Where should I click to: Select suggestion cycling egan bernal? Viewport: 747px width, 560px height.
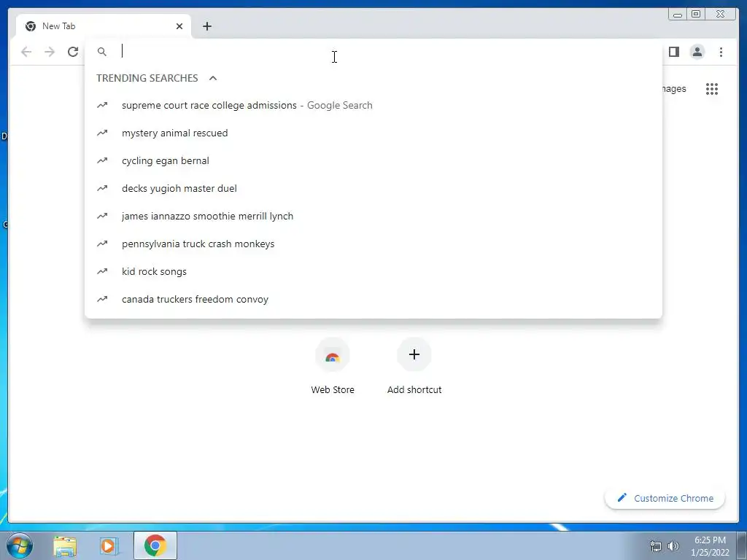pos(373,160)
